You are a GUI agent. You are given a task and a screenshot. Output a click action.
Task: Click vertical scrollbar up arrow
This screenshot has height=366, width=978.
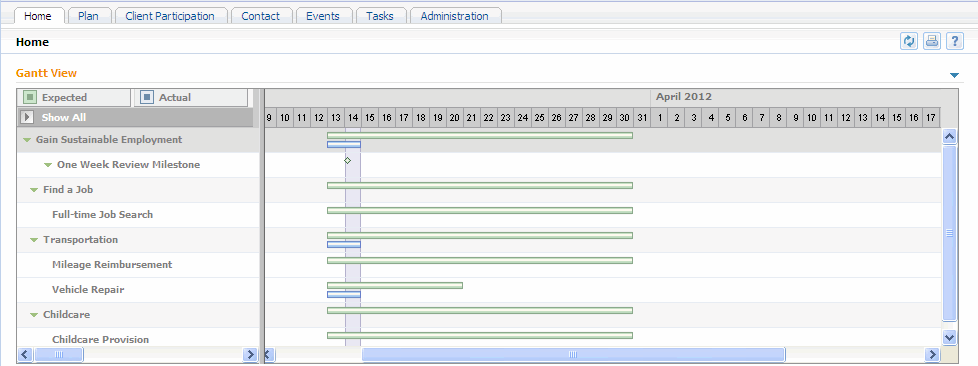tap(949, 136)
